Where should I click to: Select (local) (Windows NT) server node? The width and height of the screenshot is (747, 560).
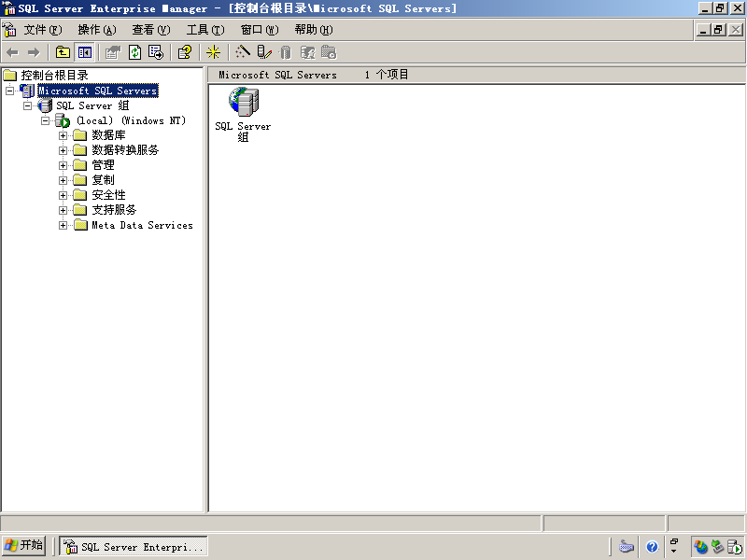pos(131,120)
